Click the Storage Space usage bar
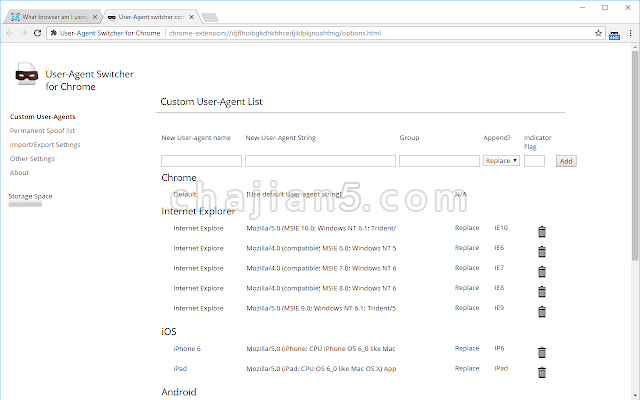This screenshot has width=640, height=400. (x=25, y=204)
